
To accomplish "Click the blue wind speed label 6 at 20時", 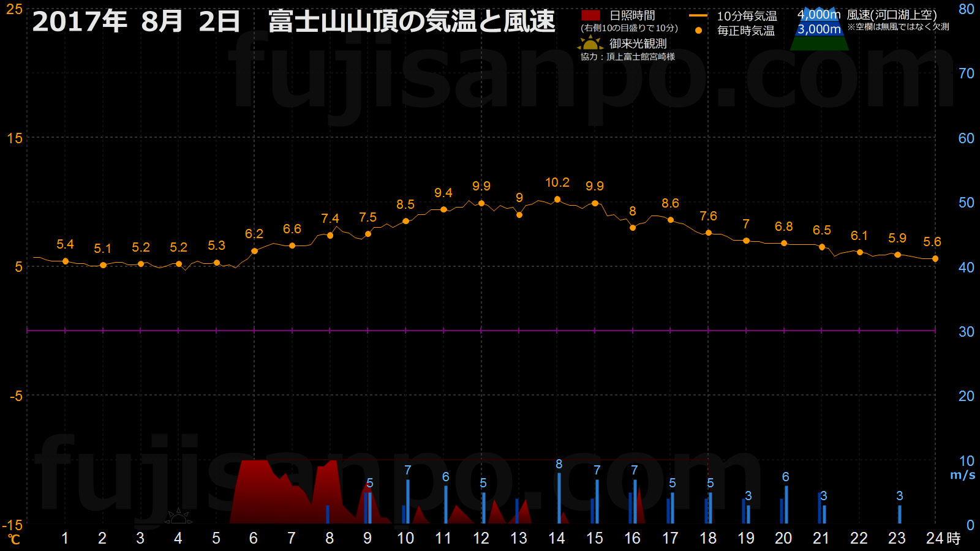I will click(785, 477).
